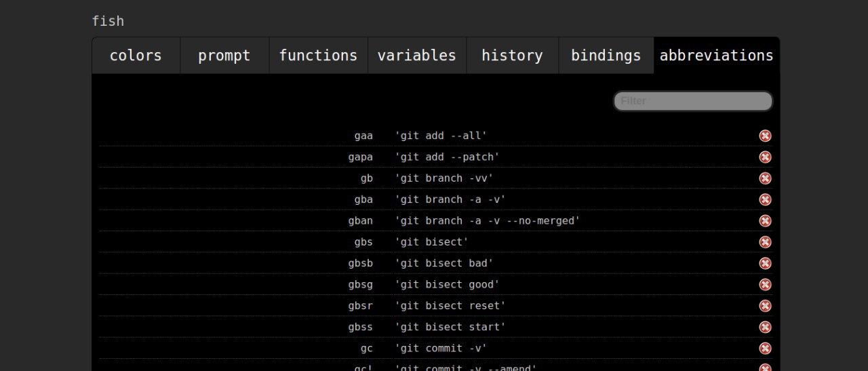The width and height of the screenshot is (868, 371).
Task: Edit the 'git commit -v' expansion
Action: click(x=441, y=349)
